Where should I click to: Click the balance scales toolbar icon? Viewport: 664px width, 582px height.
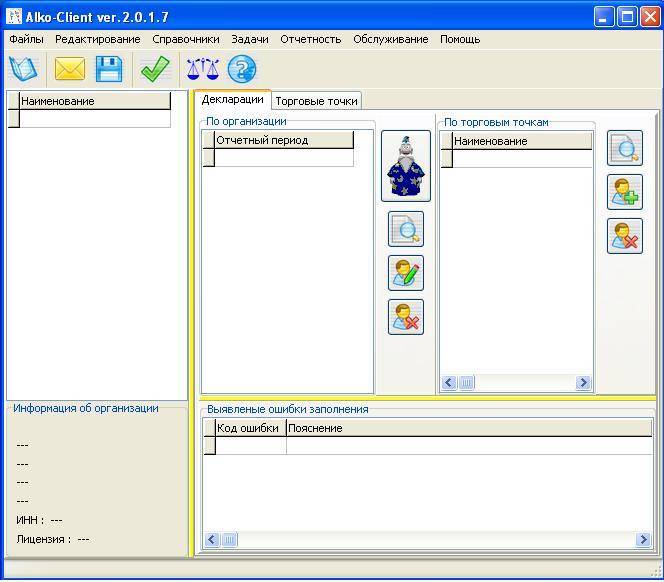pyautogui.click(x=202, y=69)
